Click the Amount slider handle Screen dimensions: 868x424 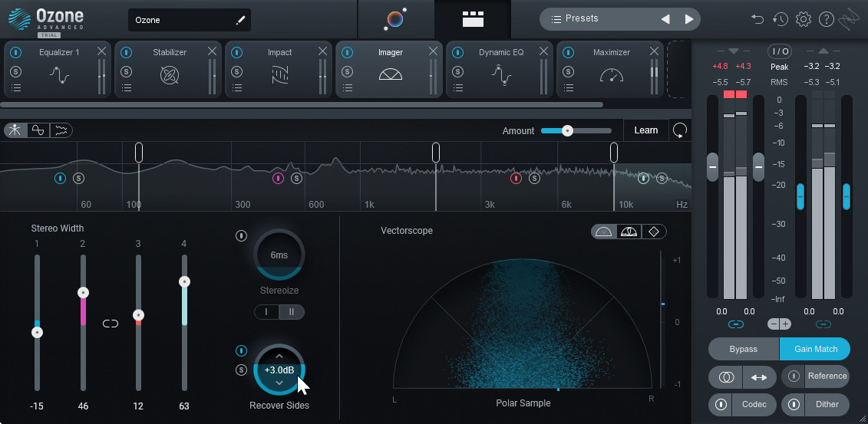[x=567, y=130]
